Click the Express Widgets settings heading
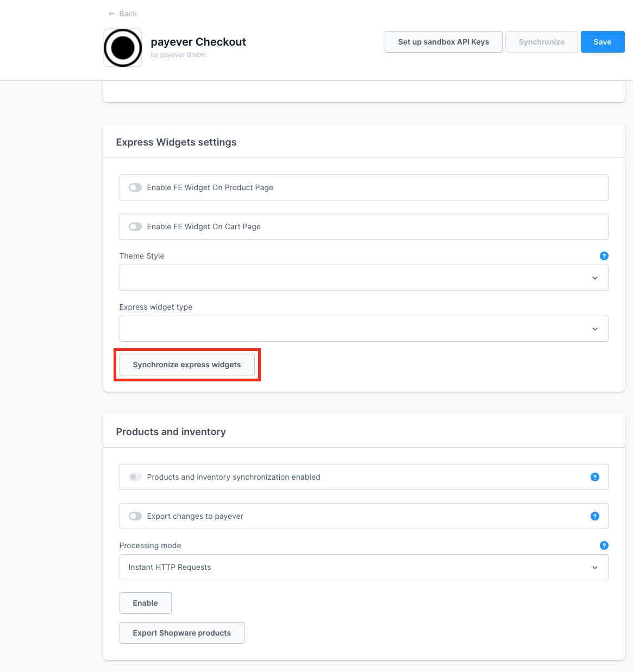 click(176, 142)
